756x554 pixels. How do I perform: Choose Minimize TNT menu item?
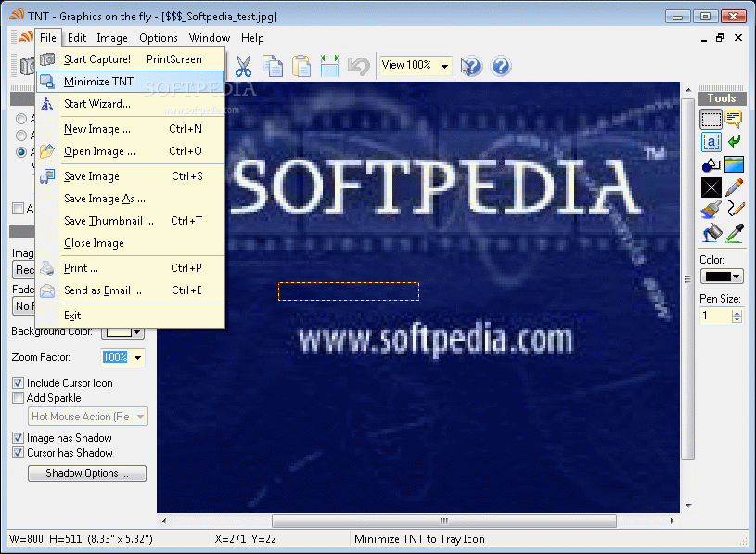(x=130, y=82)
